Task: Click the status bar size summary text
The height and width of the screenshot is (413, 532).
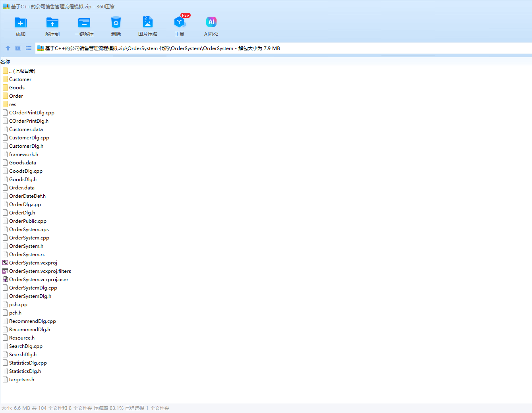Action: pos(85,408)
